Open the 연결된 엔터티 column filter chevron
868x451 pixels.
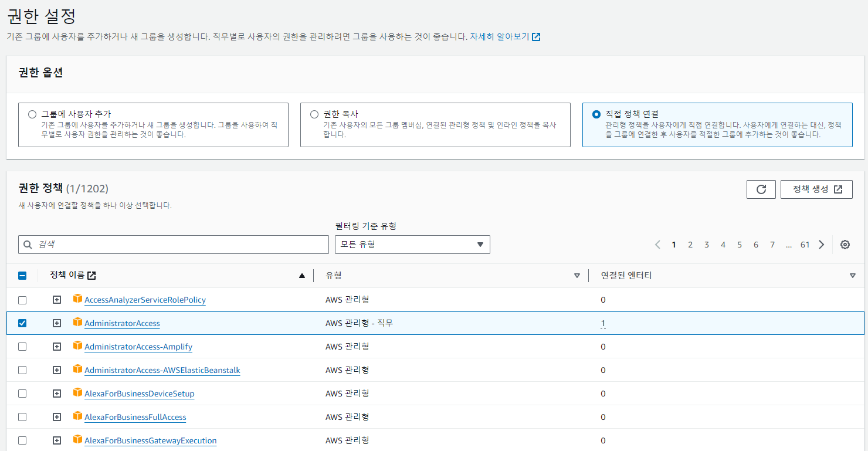click(853, 275)
